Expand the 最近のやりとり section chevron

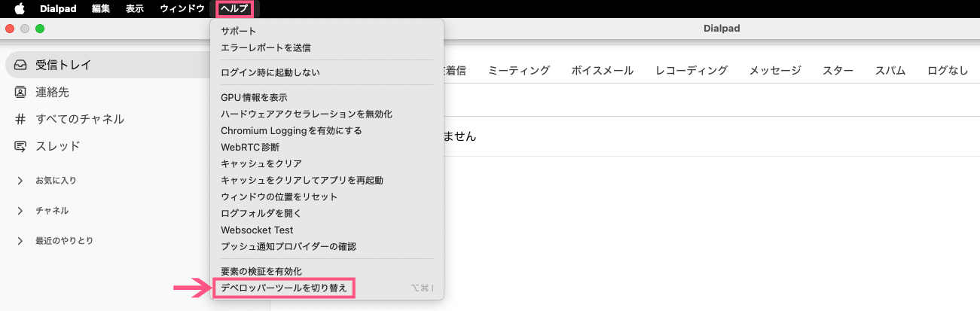coord(20,241)
